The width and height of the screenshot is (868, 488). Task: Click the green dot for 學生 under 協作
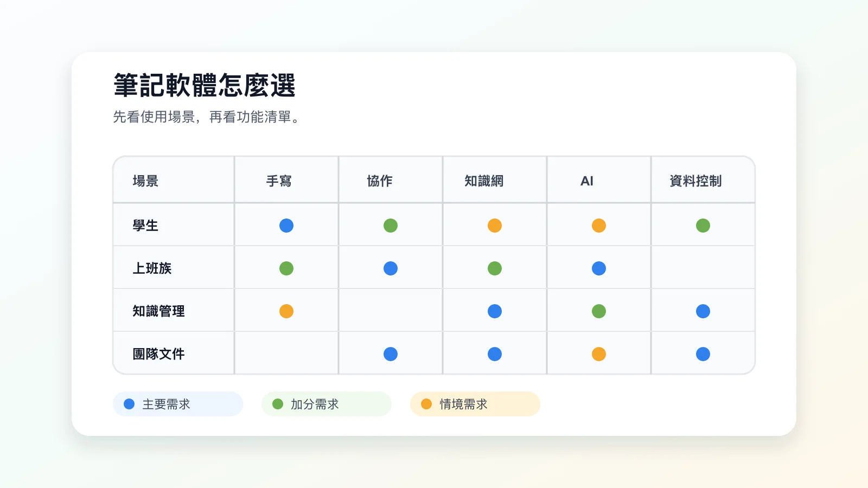391,226
